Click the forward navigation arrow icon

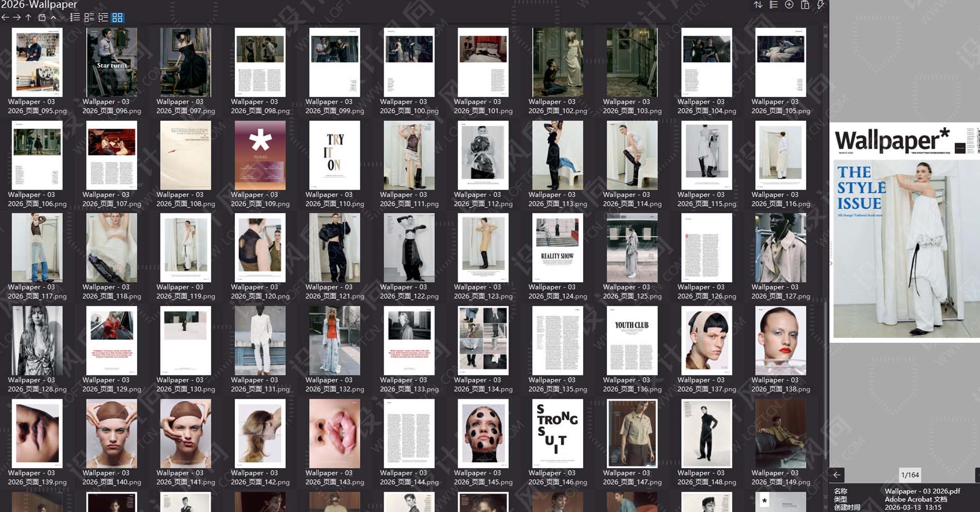coord(16,17)
